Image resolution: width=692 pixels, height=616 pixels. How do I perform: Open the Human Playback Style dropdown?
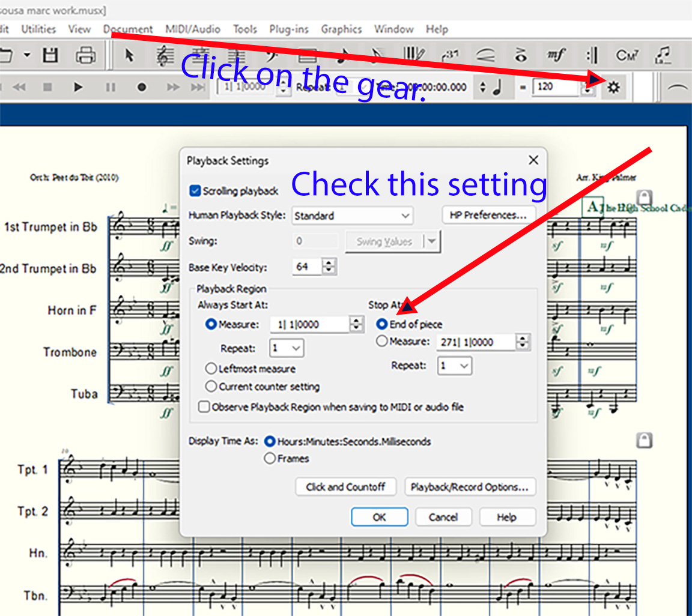click(x=352, y=216)
